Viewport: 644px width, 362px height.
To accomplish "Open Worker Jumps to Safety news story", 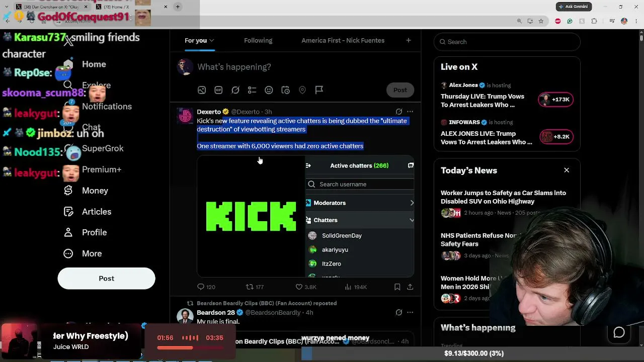I will pyautogui.click(x=503, y=197).
